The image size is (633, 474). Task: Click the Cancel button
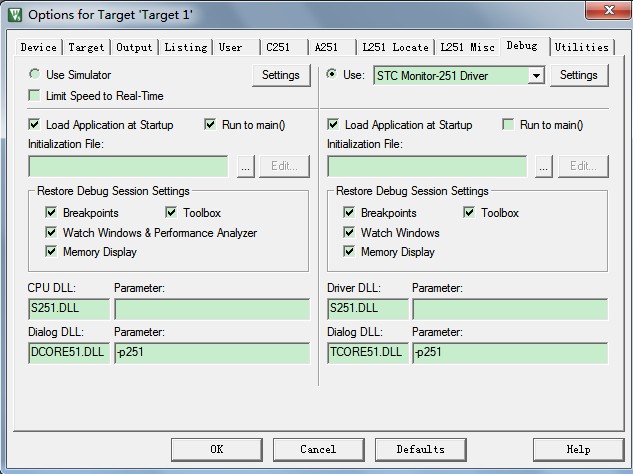click(319, 449)
